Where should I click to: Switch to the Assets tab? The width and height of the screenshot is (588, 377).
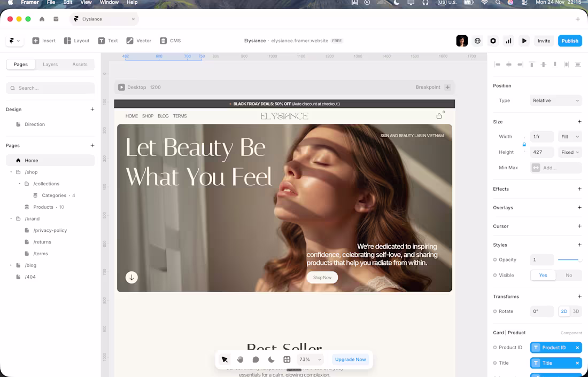point(80,65)
